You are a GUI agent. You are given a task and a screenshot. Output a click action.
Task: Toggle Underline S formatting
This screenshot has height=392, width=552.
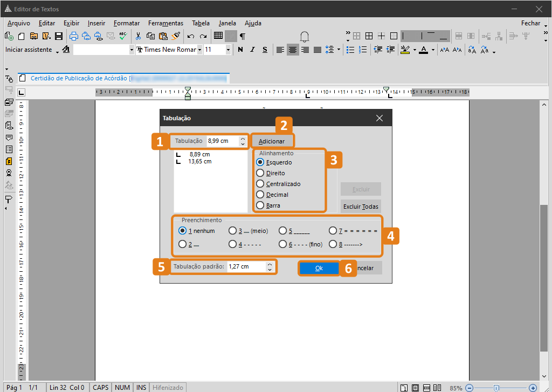point(265,50)
